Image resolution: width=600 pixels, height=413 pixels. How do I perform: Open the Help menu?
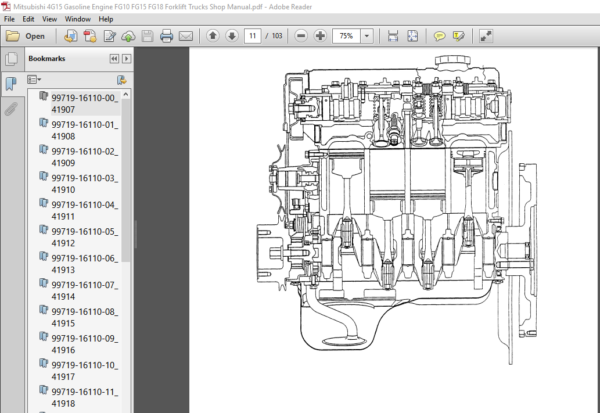click(106, 19)
